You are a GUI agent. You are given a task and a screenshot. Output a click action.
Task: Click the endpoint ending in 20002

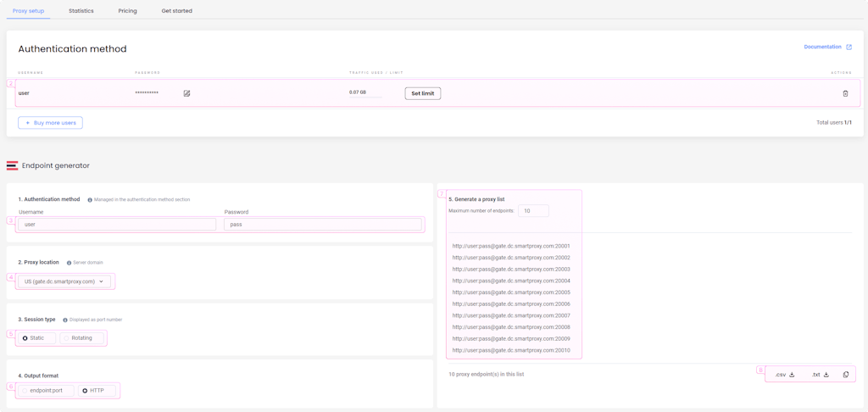(x=511, y=258)
